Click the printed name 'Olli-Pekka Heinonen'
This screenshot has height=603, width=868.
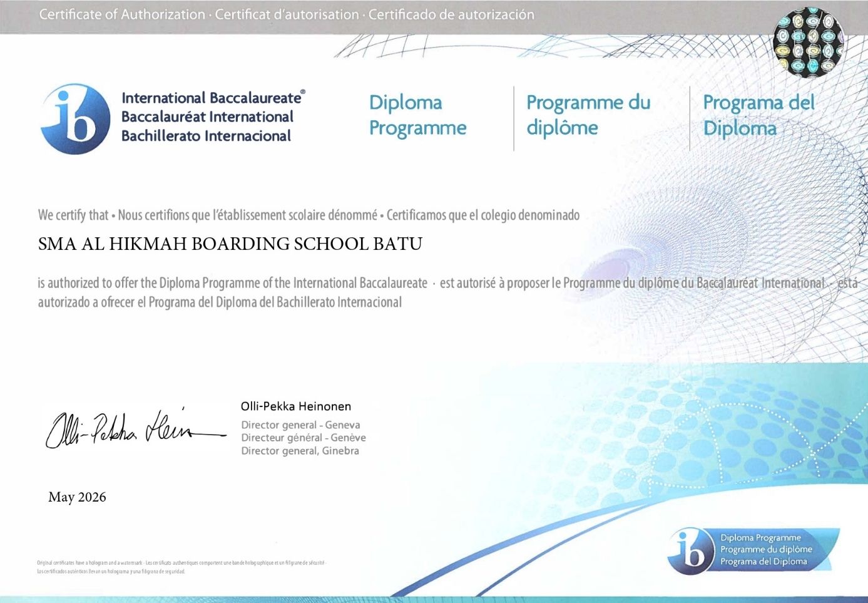[296, 406]
